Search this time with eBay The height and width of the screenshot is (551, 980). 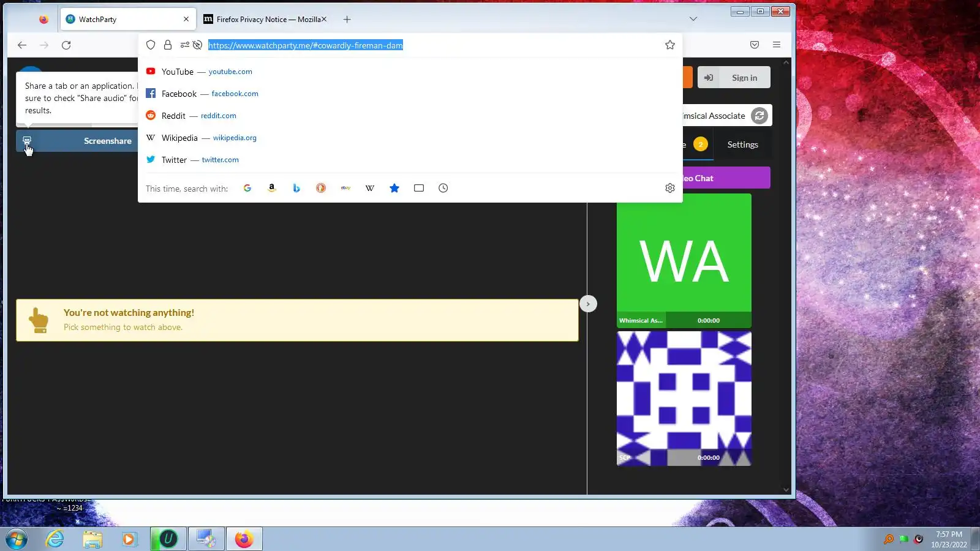click(345, 188)
